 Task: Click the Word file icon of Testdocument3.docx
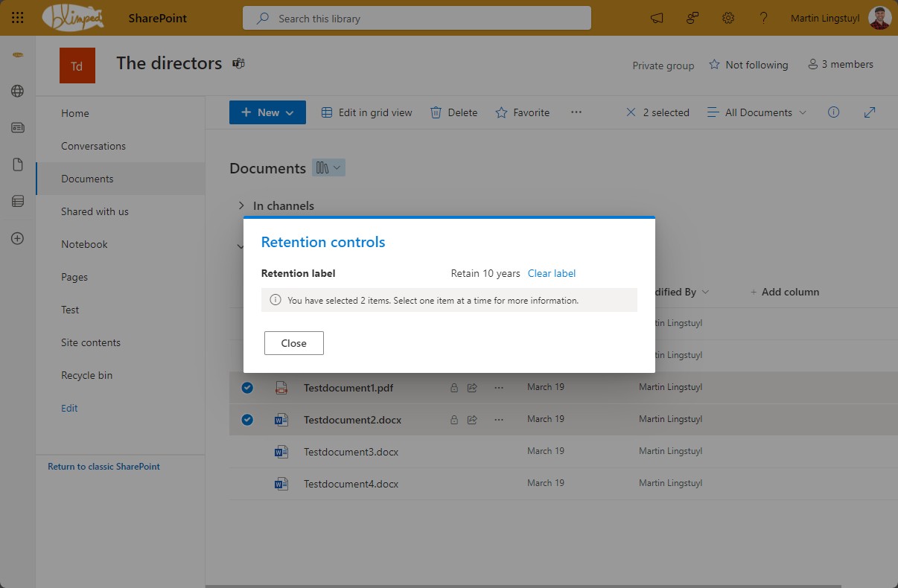pyautogui.click(x=281, y=452)
